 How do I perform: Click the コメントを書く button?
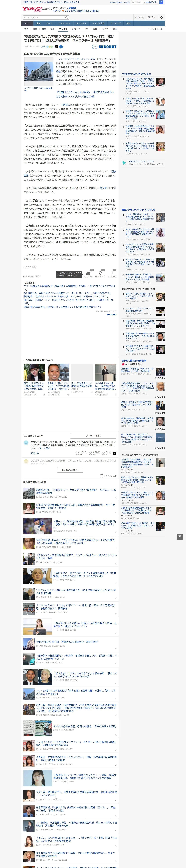93,436
